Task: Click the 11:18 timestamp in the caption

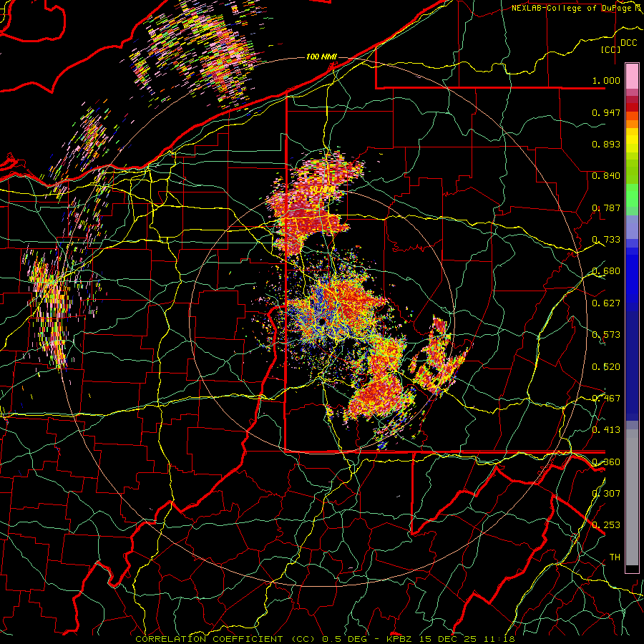Action: [x=499, y=639]
